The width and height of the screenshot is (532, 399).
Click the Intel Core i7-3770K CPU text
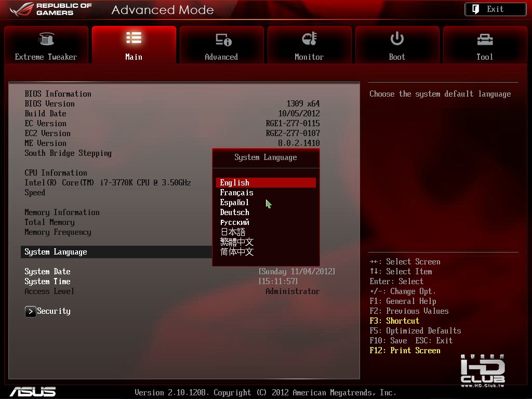(108, 182)
